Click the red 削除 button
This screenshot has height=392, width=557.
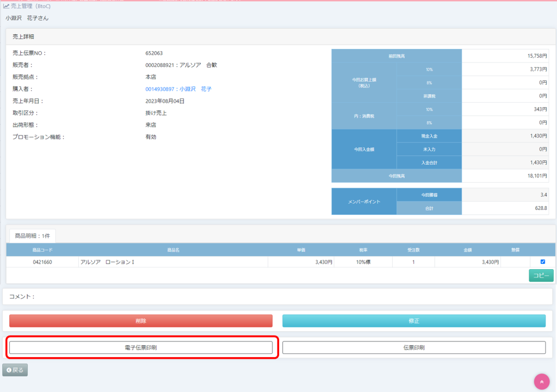141,321
